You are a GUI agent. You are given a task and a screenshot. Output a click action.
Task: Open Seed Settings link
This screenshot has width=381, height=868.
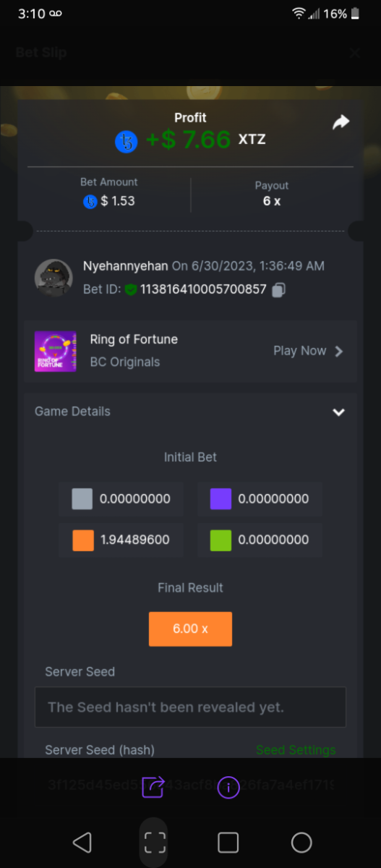[x=296, y=750]
